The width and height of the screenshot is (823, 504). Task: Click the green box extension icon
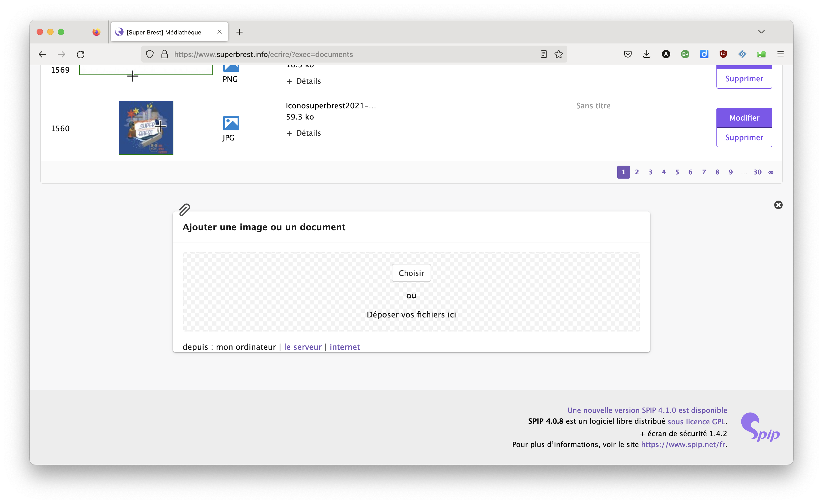[x=761, y=54]
